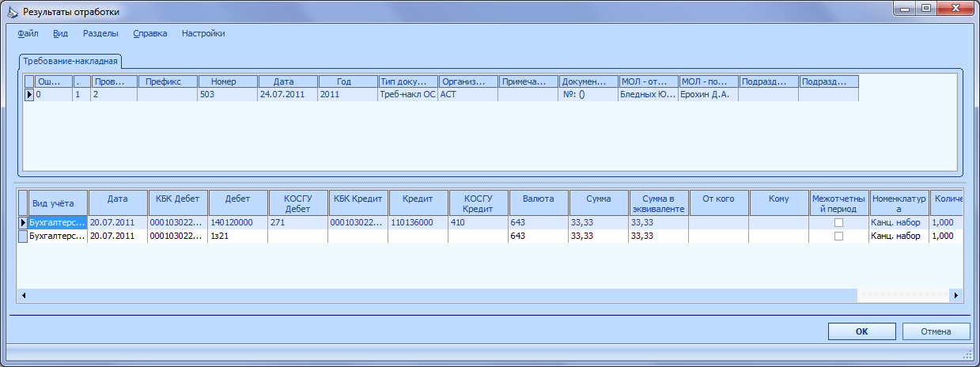Select the Ерохин Д.А. cell

pyautogui.click(x=709, y=94)
